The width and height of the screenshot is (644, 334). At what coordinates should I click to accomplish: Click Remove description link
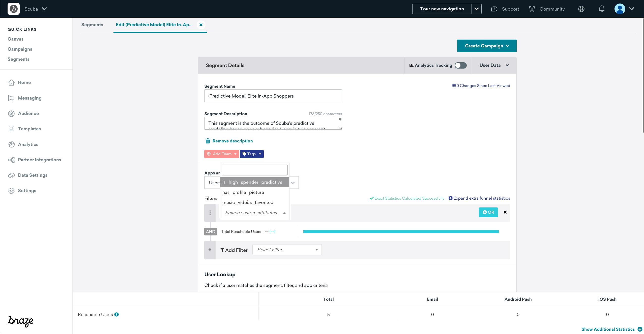(232, 141)
